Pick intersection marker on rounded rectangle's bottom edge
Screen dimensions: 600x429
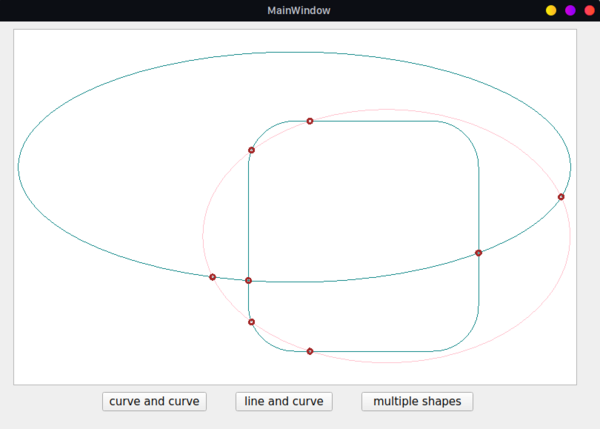[310, 351]
